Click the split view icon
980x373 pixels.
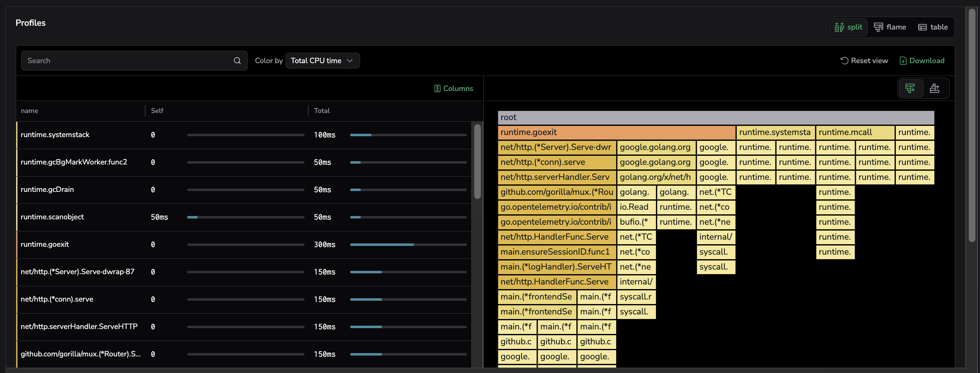839,27
